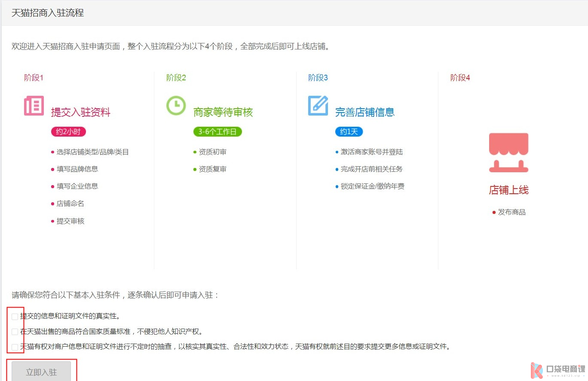Screen dimensions: 588x381
Task: Click the 约1天 blue badge
Action: (349, 132)
